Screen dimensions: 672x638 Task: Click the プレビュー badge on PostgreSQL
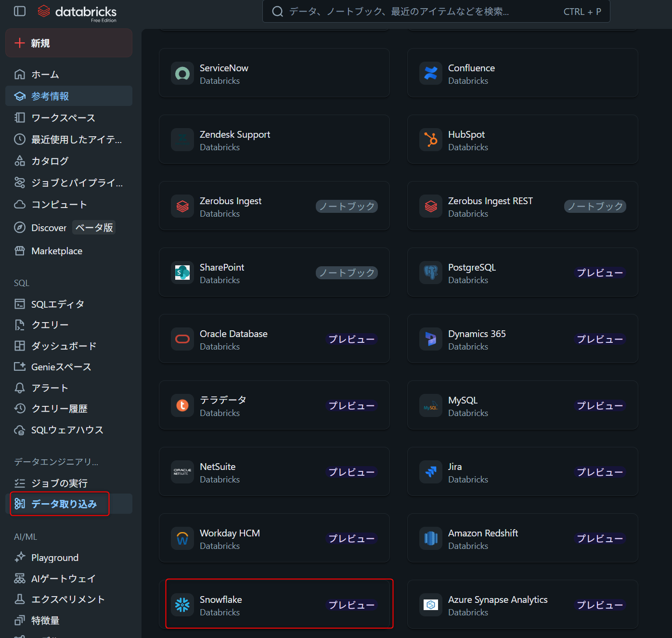coord(600,273)
